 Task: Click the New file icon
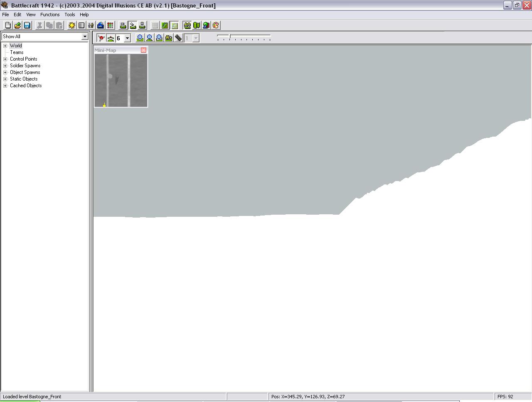pos(8,25)
